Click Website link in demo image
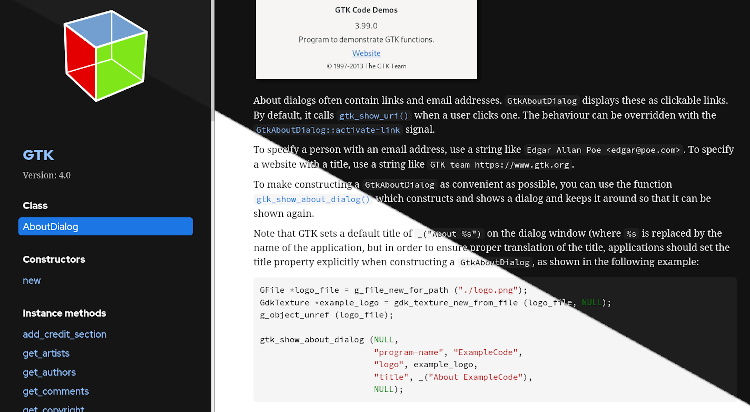 click(366, 53)
